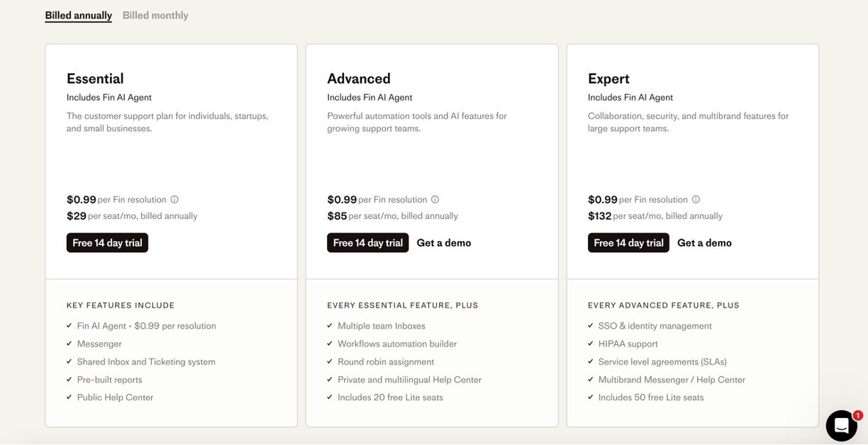Click the Essential plan heading
Screen dimensions: 868x445
pos(95,79)
